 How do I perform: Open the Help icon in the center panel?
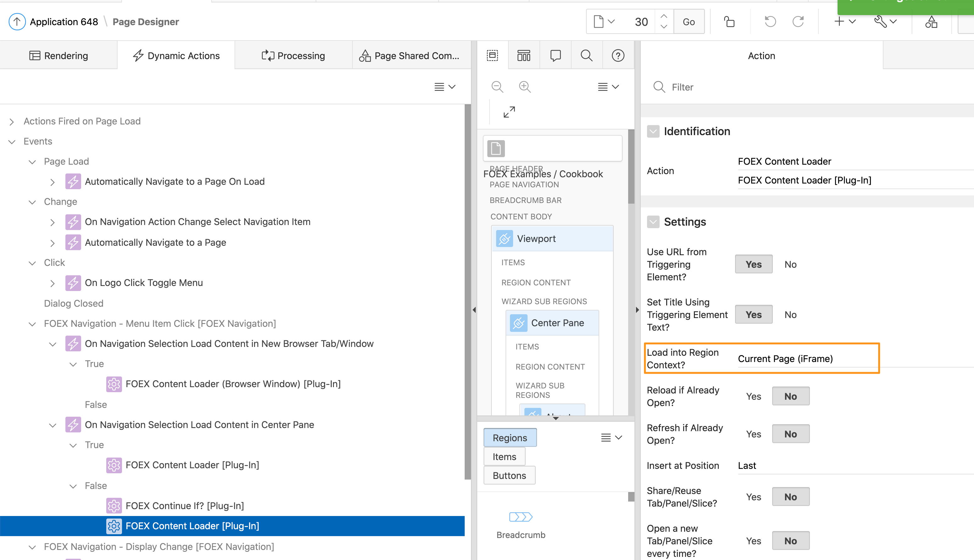[x=618, y=55]
